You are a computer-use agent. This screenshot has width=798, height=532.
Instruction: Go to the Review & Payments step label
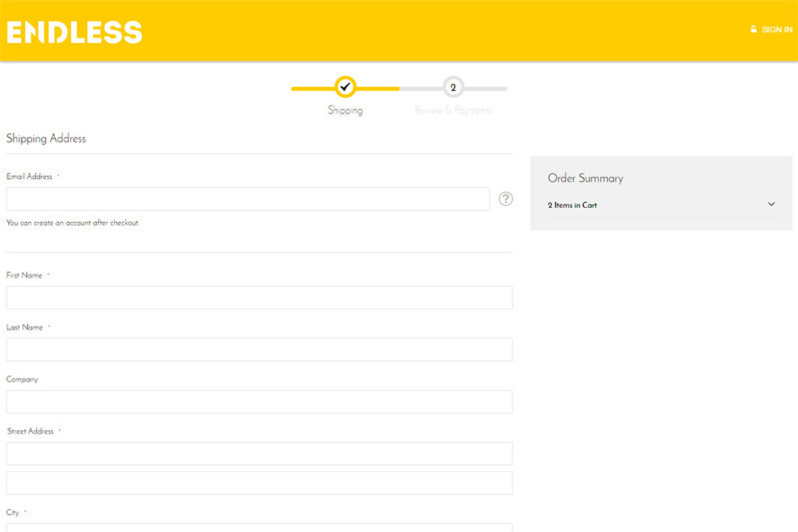[453, 110]
